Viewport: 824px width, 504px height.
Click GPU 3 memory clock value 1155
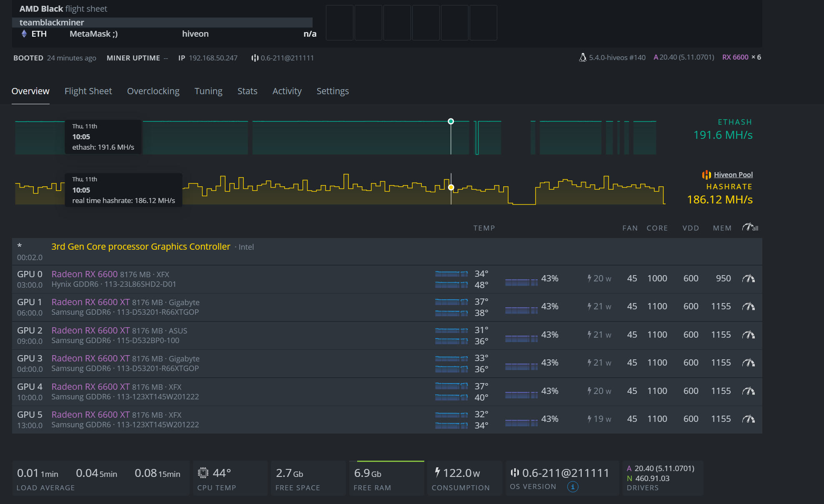[721, 363]
